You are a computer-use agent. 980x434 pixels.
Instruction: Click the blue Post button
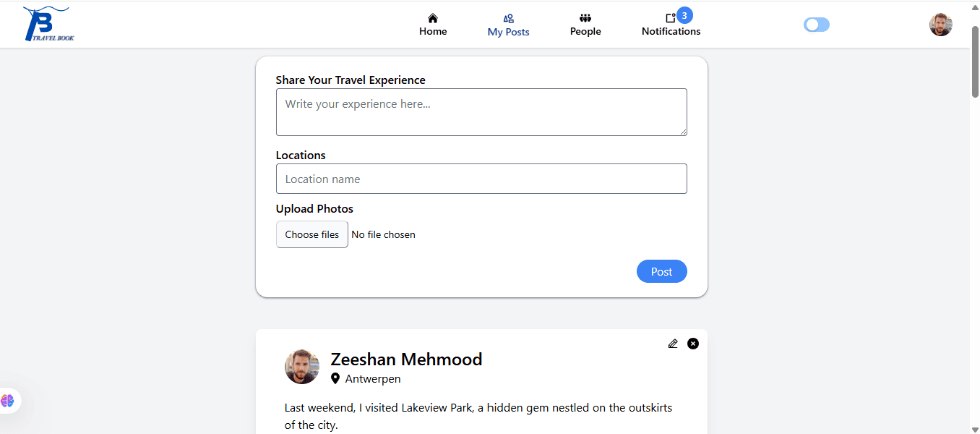point(661,271)
